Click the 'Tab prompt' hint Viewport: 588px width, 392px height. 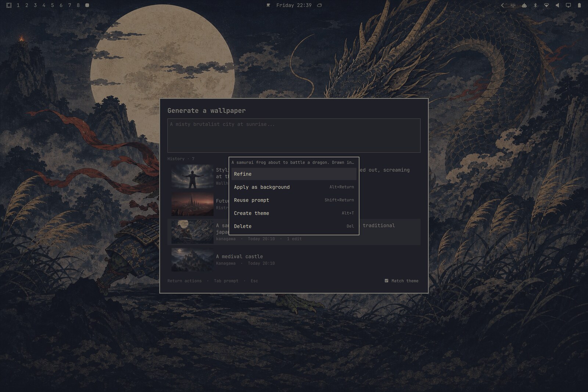(226, 281)
